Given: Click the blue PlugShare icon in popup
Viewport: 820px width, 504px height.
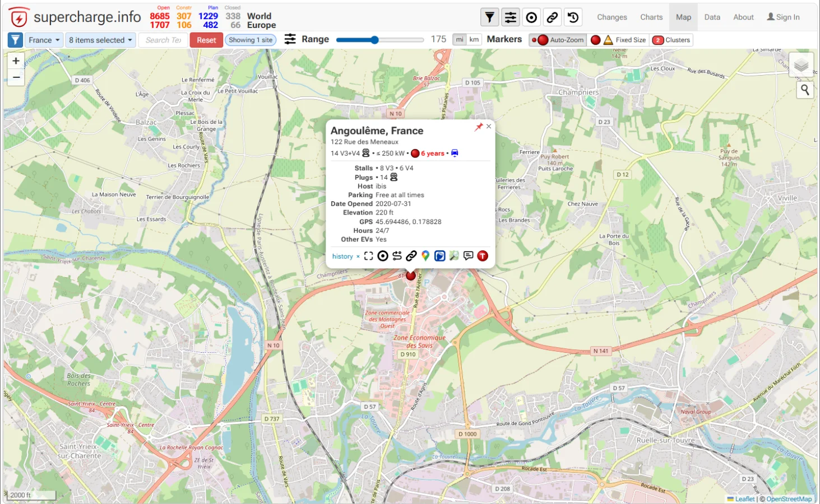Looking at the screenshot, I should coord(440,256).
